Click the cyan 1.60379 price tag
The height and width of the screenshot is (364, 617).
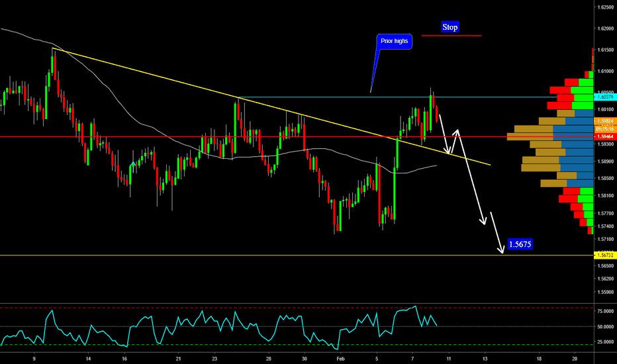tap(605, 97)
